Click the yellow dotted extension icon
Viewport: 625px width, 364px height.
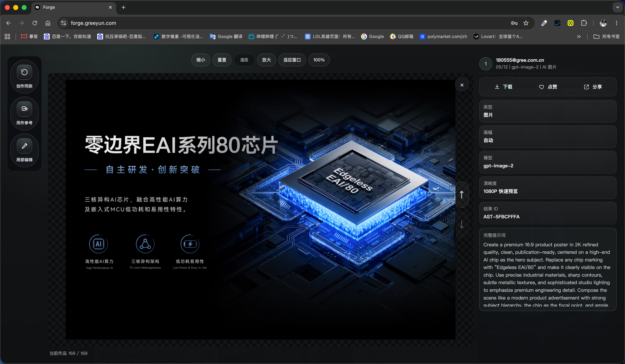[570, 23]
